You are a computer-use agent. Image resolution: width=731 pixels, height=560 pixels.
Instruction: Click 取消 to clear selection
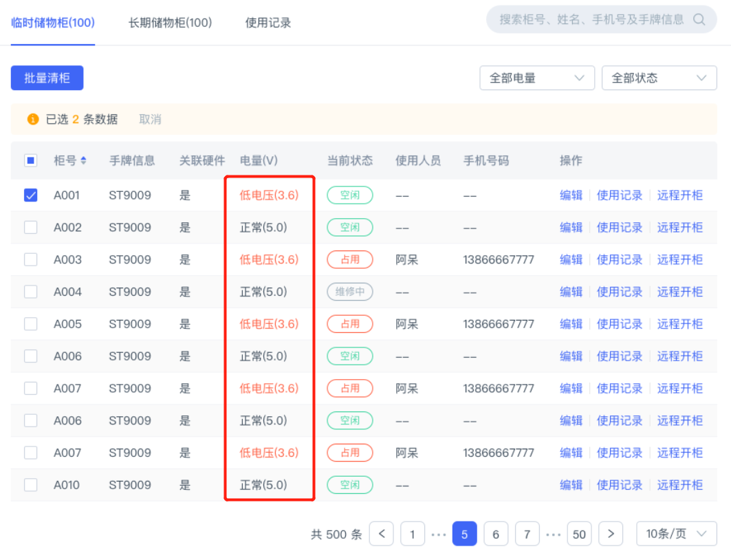tap(150, 120)
